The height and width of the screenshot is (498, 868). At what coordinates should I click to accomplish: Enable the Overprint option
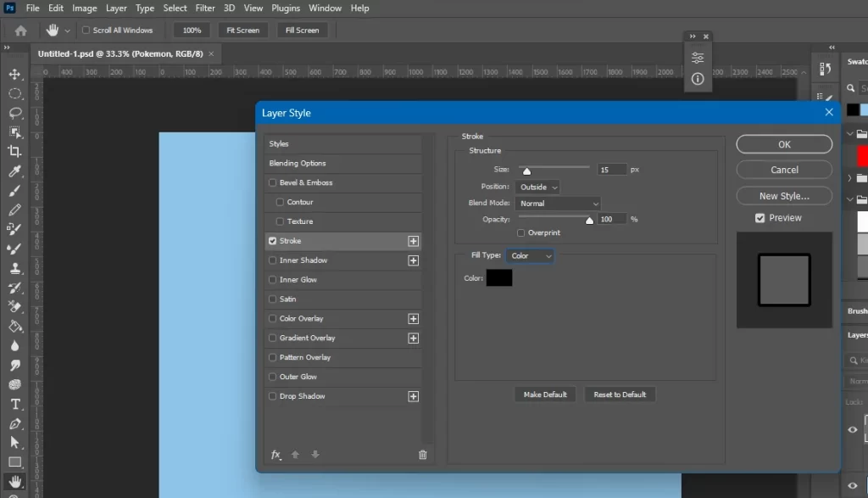[x=522, y=232]
